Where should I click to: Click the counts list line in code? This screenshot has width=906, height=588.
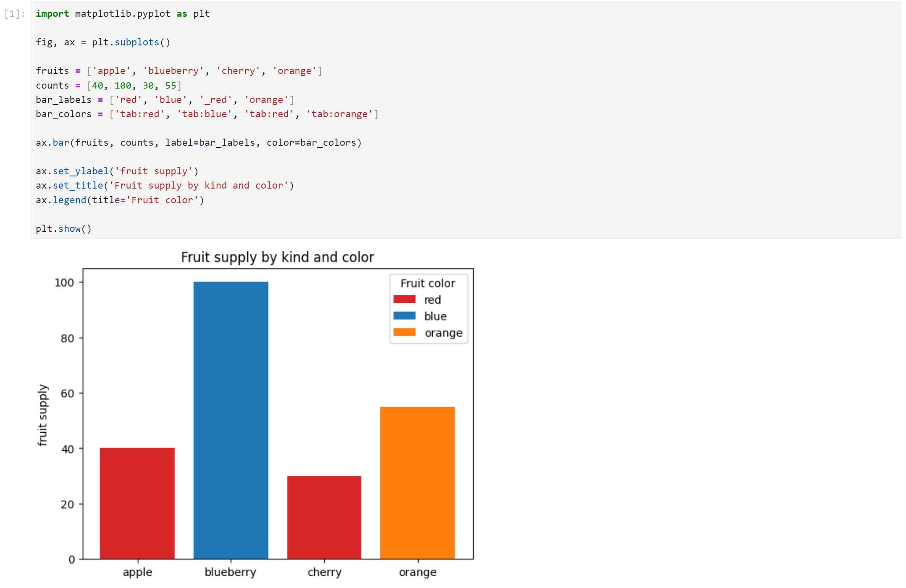[108, 86]
